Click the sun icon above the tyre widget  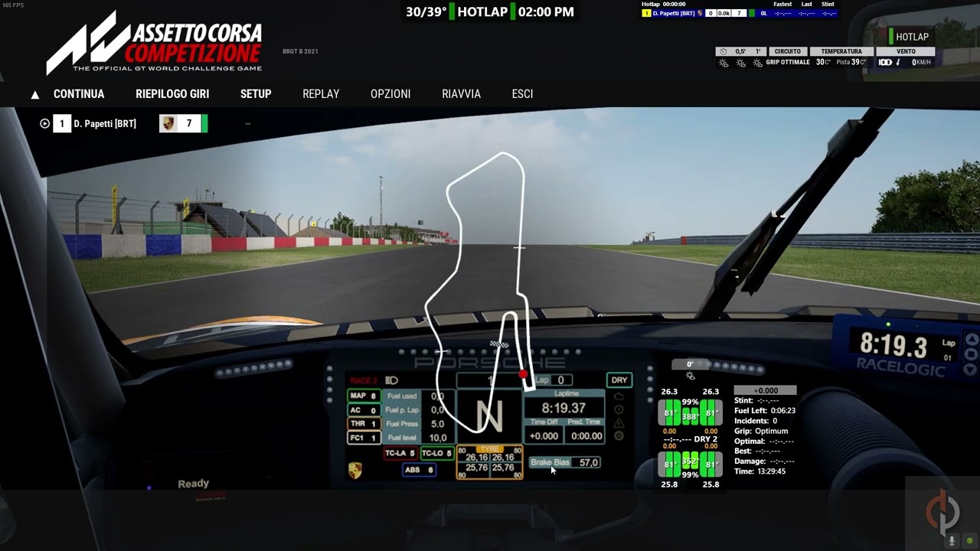pos(690,376)
